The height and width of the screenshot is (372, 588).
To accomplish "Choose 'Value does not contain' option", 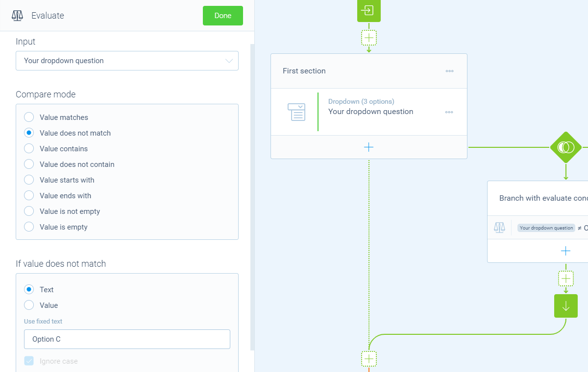I will [x=29, y=164].
